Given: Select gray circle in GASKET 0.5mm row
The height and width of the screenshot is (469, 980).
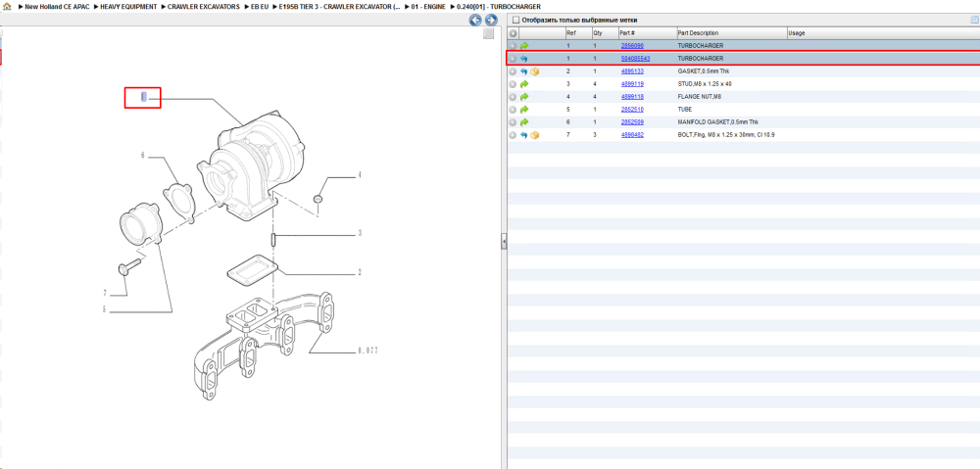Looking at the screenshot, I should coord(514,71).
